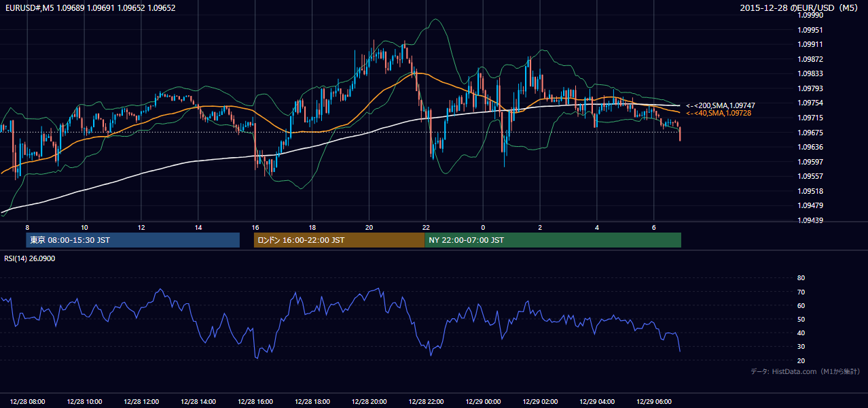Click the 12/29 06:00 time label
This screenshot has width=868, height=408.
653,401
